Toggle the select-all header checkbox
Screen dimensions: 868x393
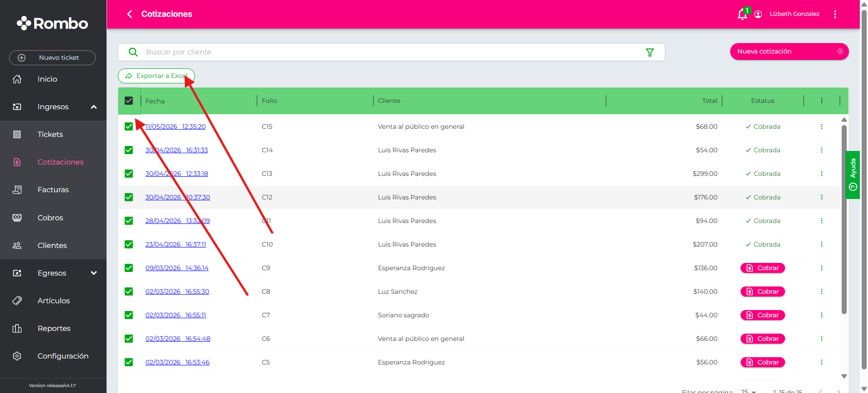pos(129,101)
